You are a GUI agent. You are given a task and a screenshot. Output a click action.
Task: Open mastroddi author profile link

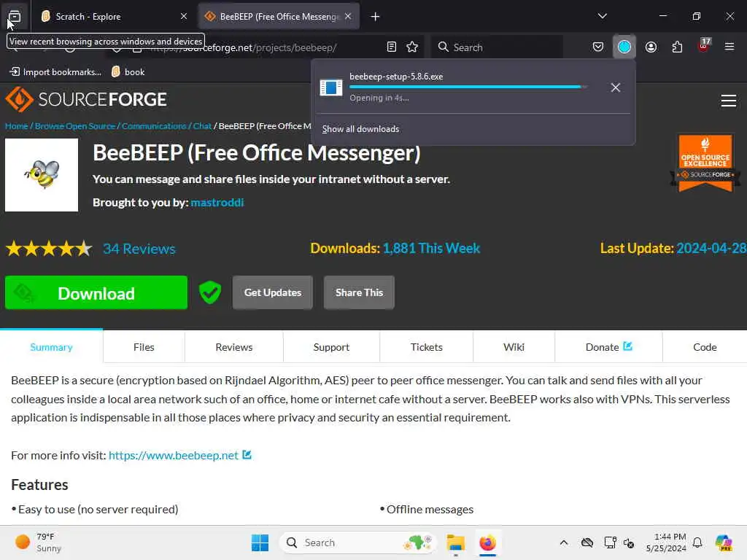pyautogui.click(x=217, y=203)
